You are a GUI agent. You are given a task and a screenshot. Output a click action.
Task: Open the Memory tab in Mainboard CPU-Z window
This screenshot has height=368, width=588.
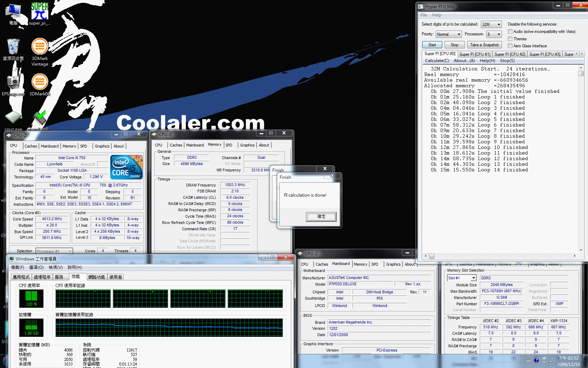[x=360, y=264]
